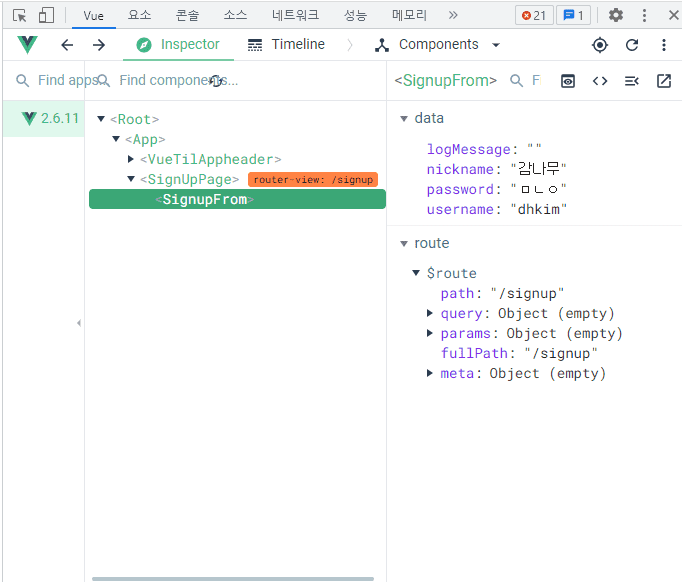Open SignupFrom in editor icon
Viewport: 682px width, 582px height.
tap(664, 81)
